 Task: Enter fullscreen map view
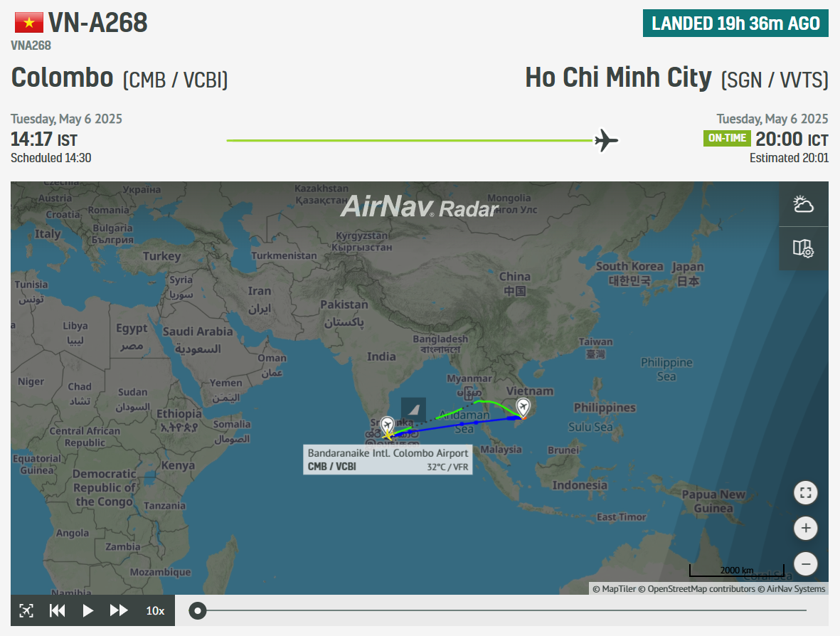(805, 493)
